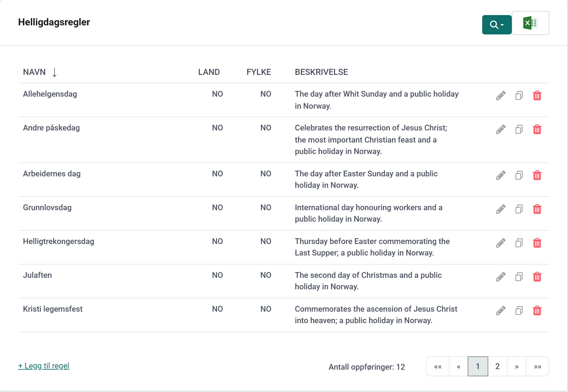The height and width of the screenshot is (392, 568).
Task: Jump to the first page of results
Action: click(438, 366)
